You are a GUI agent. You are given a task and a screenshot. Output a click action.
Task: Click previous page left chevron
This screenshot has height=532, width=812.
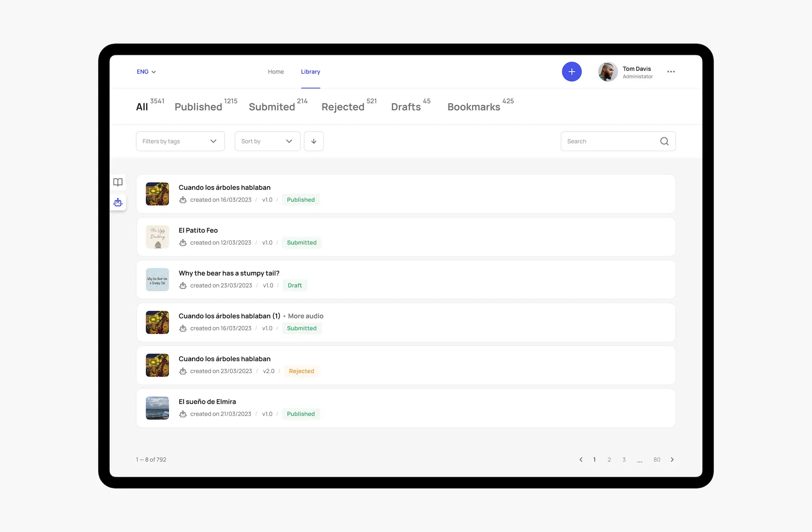(581, 460)
